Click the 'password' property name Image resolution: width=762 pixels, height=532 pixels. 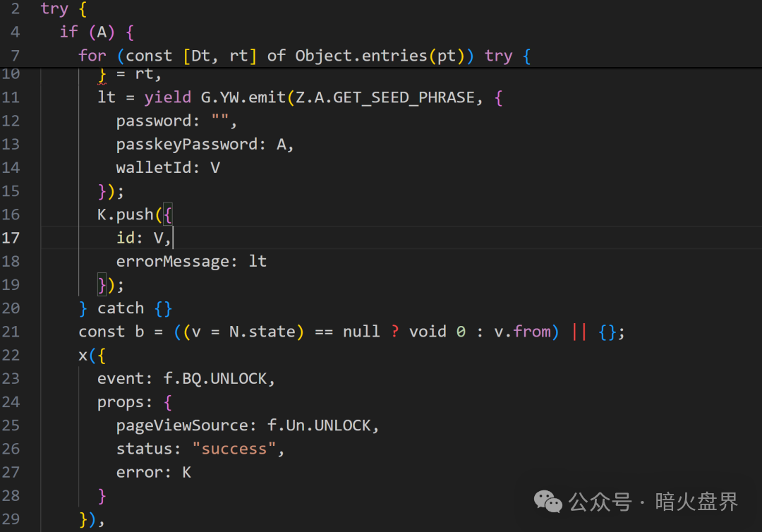tap(153, 121)
